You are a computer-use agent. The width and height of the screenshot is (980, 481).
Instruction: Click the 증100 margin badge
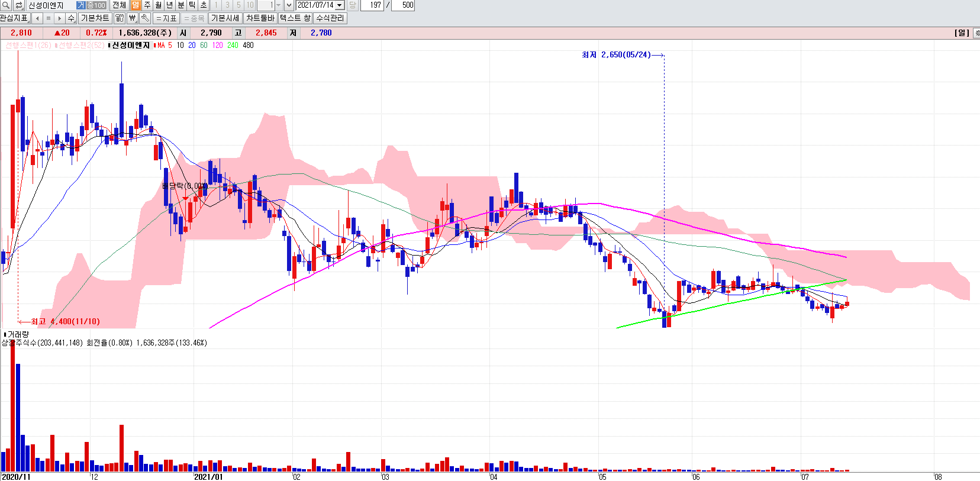tap(96, 5)
